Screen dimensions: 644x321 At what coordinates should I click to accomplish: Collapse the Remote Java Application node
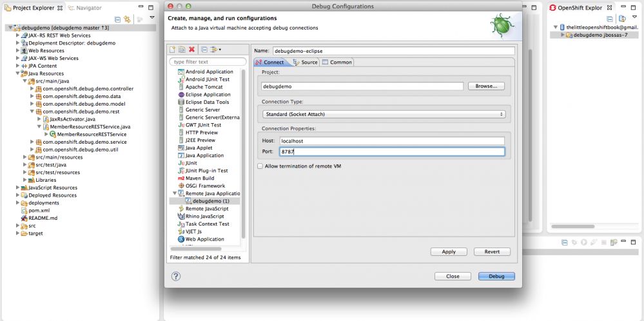click(175, 193)
